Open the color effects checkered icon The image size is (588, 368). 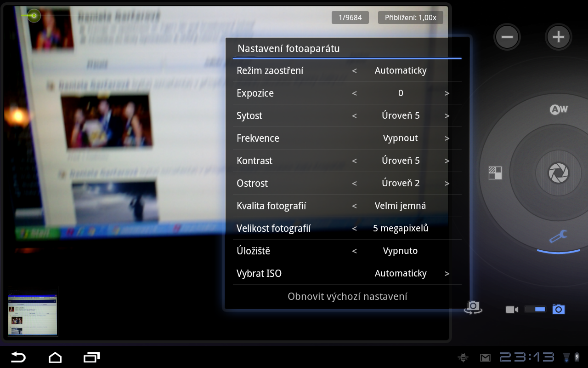point(495,173)
